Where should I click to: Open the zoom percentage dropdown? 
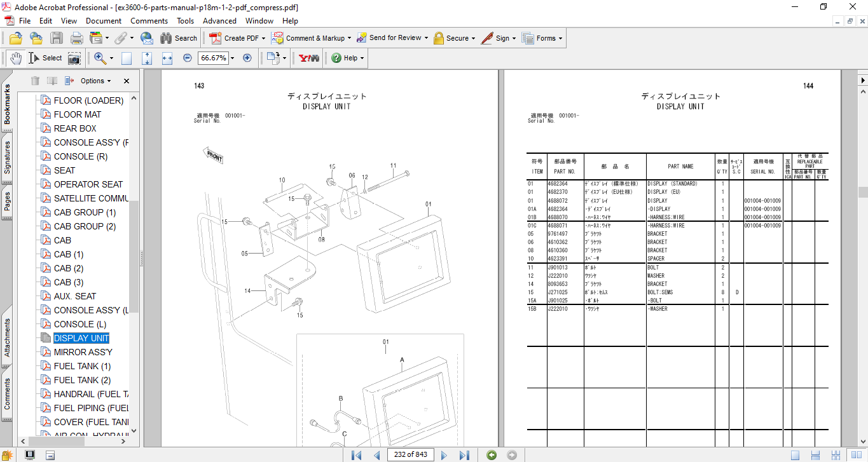point(232,58)
